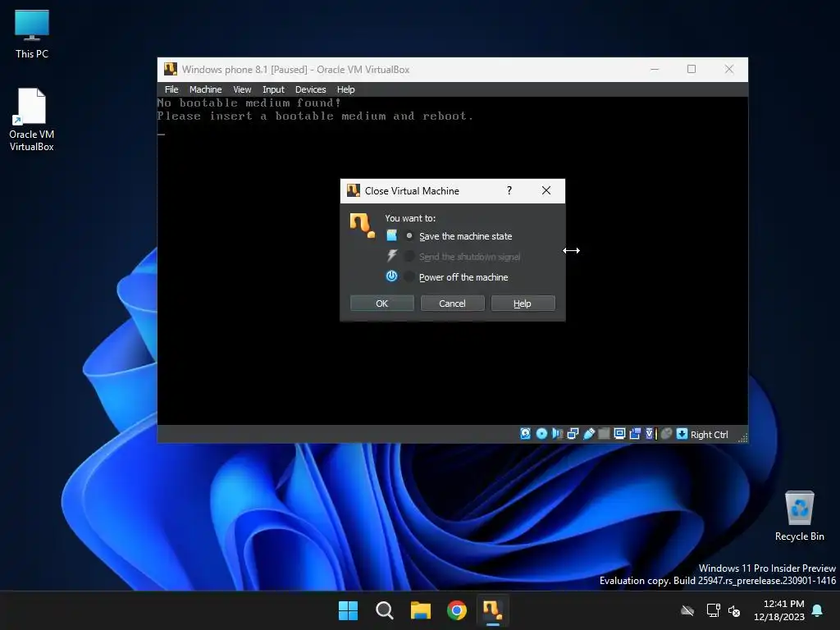Screen dimensions: 840x630
Task: Open the View menu
Action: (242, 89)
